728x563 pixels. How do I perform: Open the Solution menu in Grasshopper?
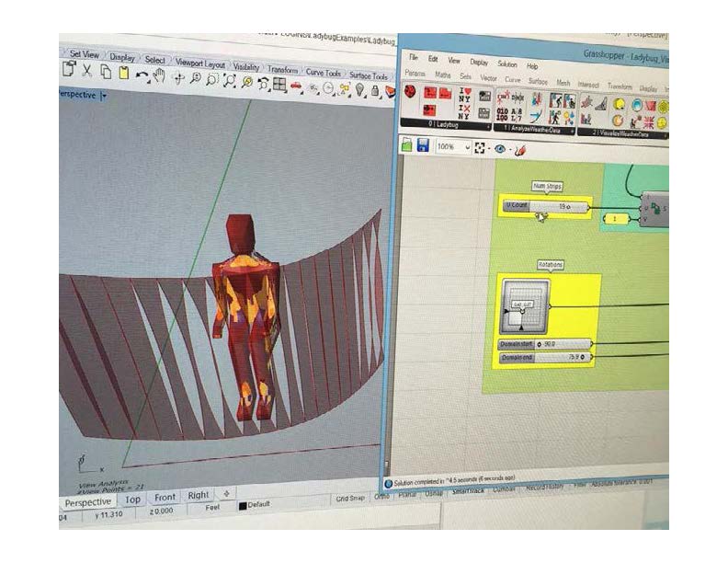click(507, 64)
